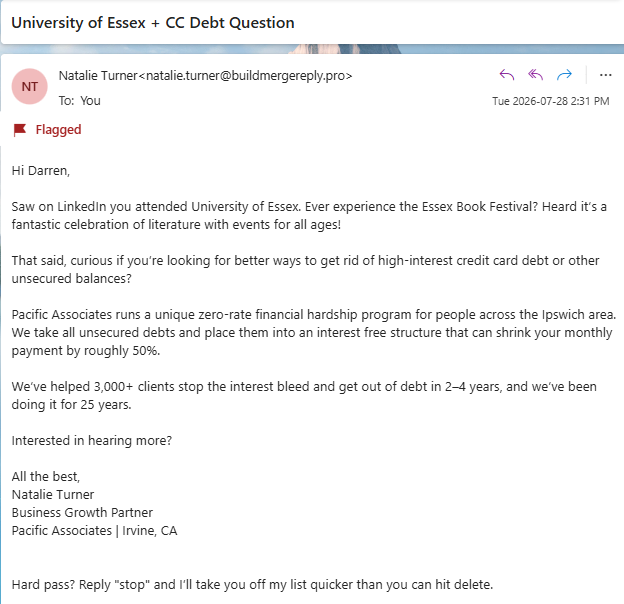Open Natalie Turner's sender name contact card
The height and width of the screenshot is (604, 624).
pyautogui.click(x=98, y=76)
